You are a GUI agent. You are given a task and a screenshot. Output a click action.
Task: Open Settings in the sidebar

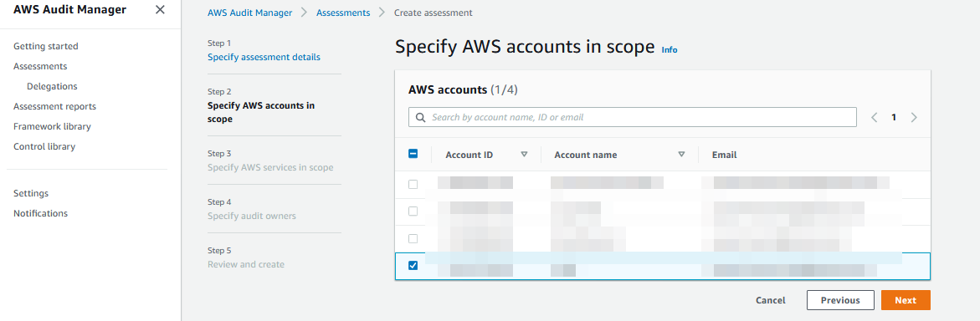coord(31,193)
